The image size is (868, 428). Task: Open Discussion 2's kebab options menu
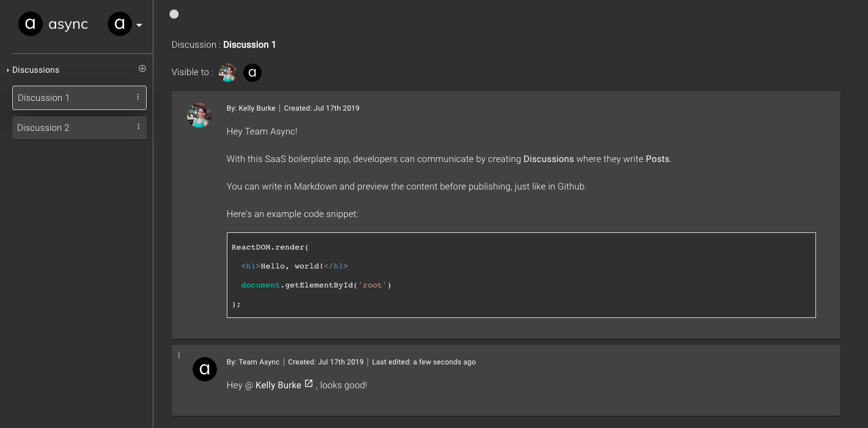tap(138, 127)
